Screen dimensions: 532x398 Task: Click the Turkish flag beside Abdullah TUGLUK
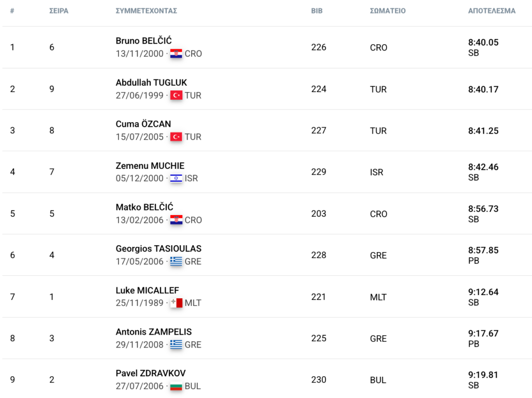(x=176, y=96)
